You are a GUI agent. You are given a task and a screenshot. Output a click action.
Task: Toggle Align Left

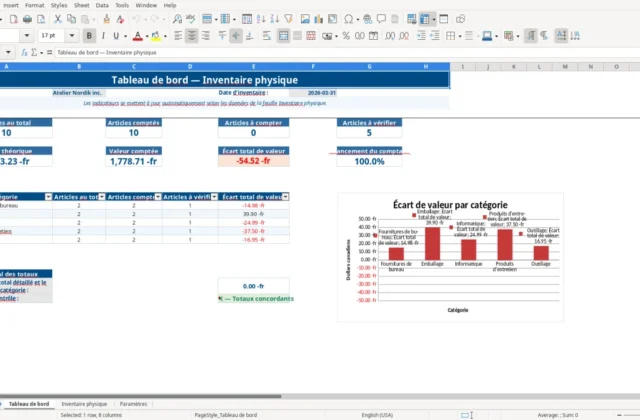click(178, 36)
